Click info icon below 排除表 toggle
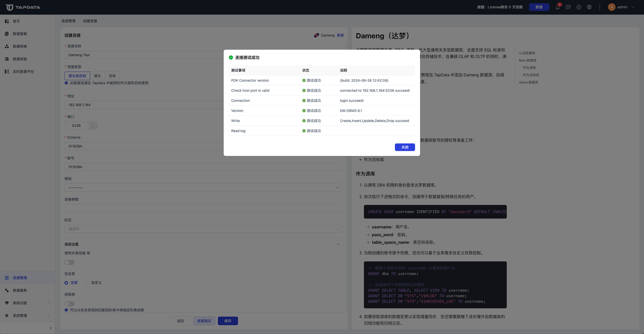 [x=66, y=310]
